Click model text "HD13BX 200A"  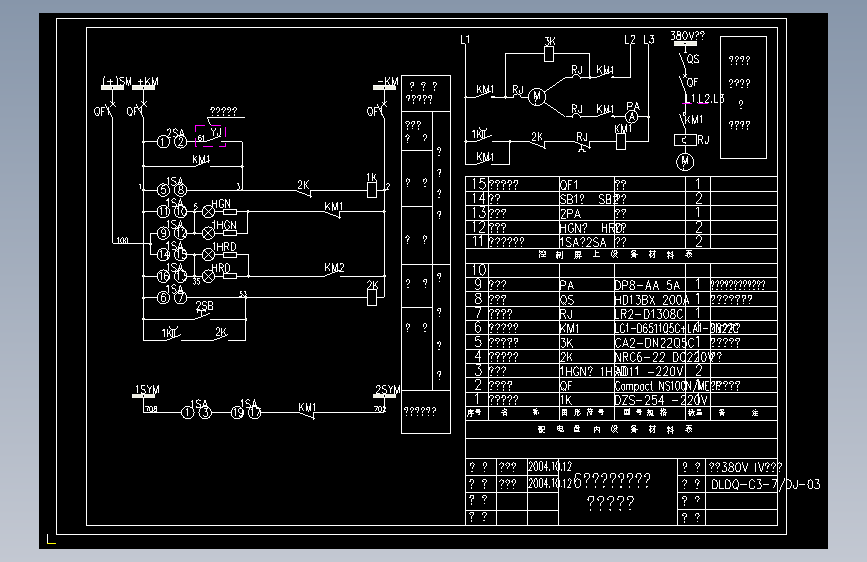[x=651, y=299]
